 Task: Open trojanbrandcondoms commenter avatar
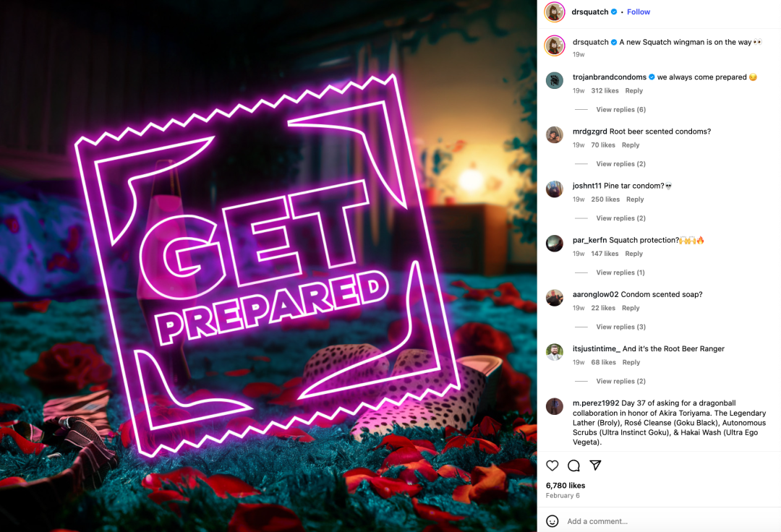(555, 80)
